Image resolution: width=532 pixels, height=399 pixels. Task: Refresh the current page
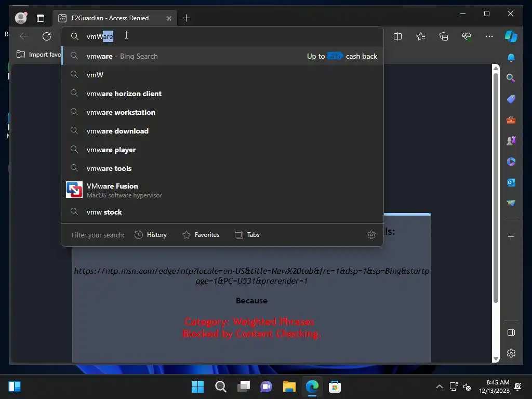(47, 36)
